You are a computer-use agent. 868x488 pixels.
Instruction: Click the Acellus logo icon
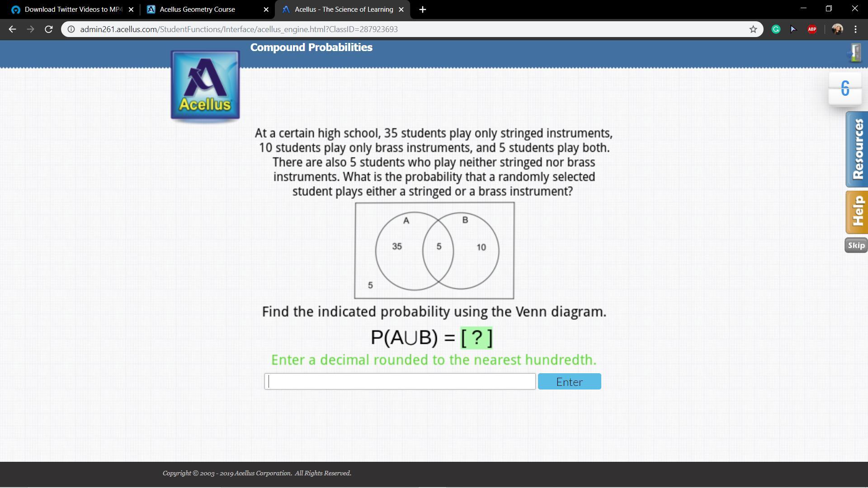pyautogui.click(x=205, y=86)
